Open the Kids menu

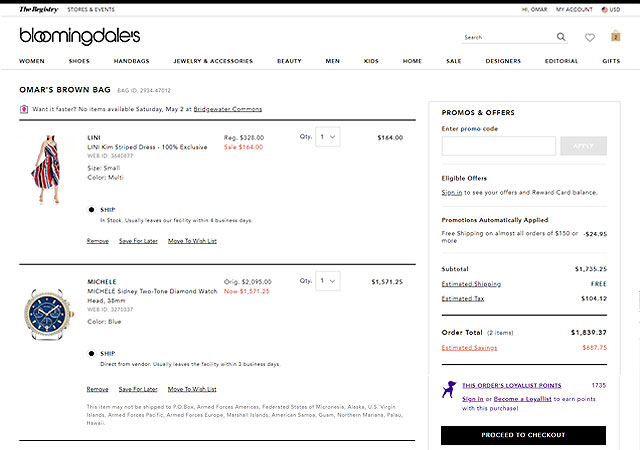(371, 61)
